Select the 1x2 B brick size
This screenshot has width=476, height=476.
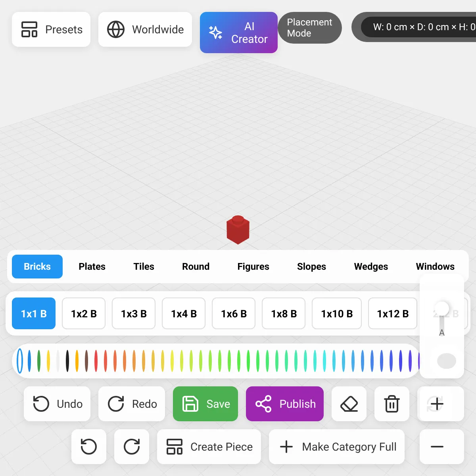coord(84,313)
